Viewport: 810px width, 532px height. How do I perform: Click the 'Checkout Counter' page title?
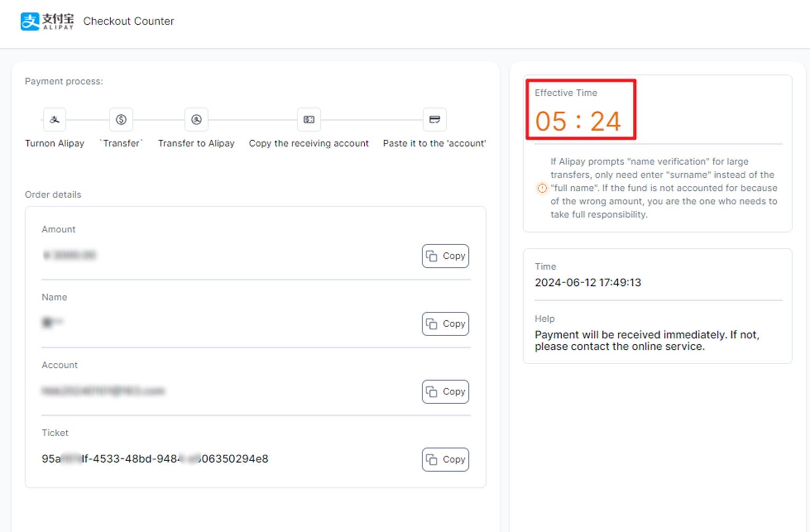(x=129, y=21)
